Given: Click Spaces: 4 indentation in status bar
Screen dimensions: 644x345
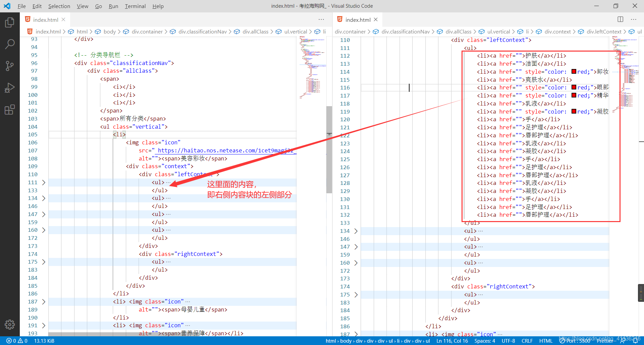Looking at the screenshot, I should (485, 341).
